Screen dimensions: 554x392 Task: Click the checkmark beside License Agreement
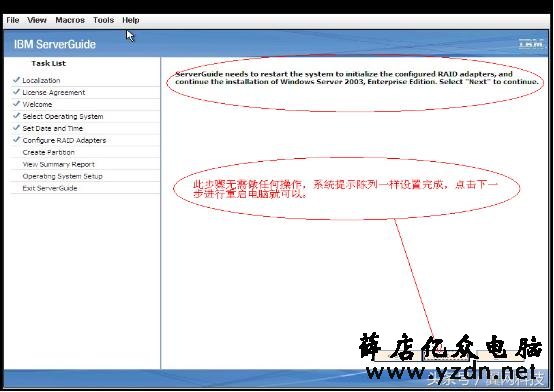(16, 92)
